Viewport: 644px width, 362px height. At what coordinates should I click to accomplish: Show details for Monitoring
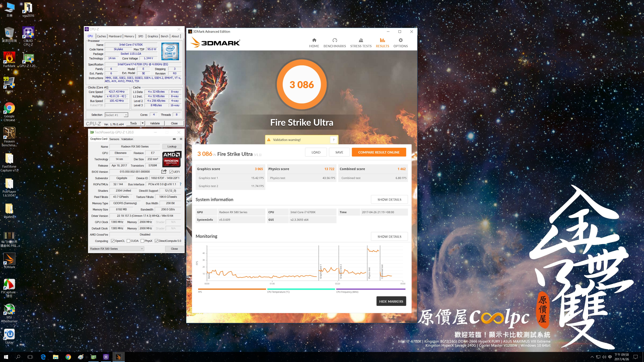(x=389, y=236)
